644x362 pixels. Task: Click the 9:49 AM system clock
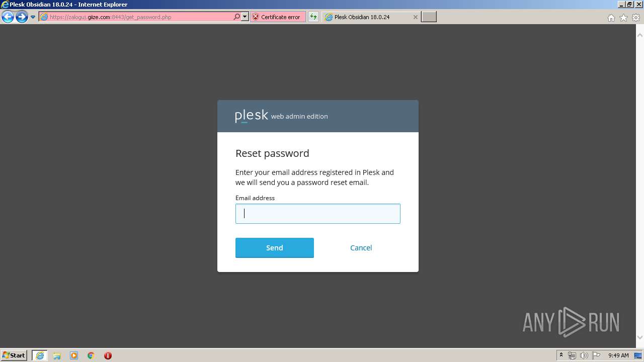pos(618,355)
